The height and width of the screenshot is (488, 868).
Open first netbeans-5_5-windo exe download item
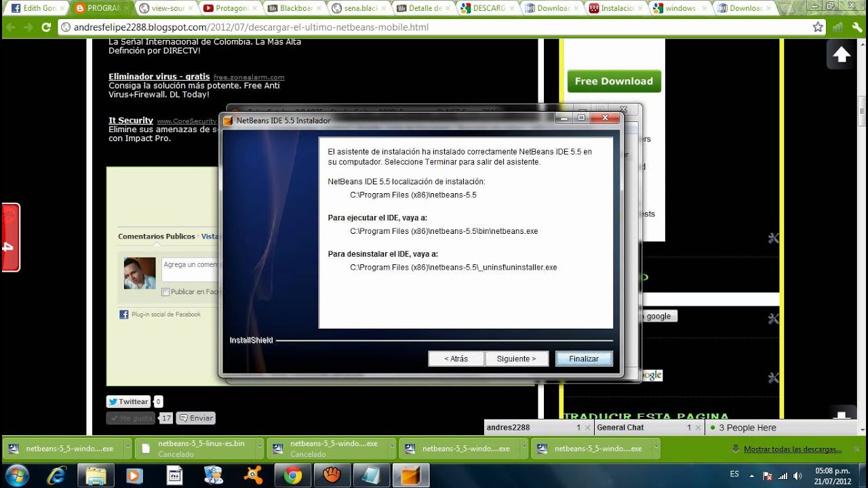(61, 448)
